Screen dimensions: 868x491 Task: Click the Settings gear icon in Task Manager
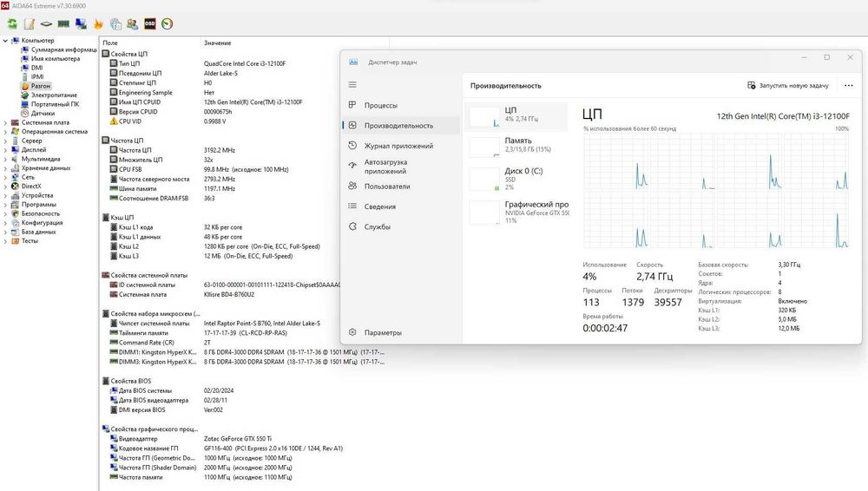(352, 332)
